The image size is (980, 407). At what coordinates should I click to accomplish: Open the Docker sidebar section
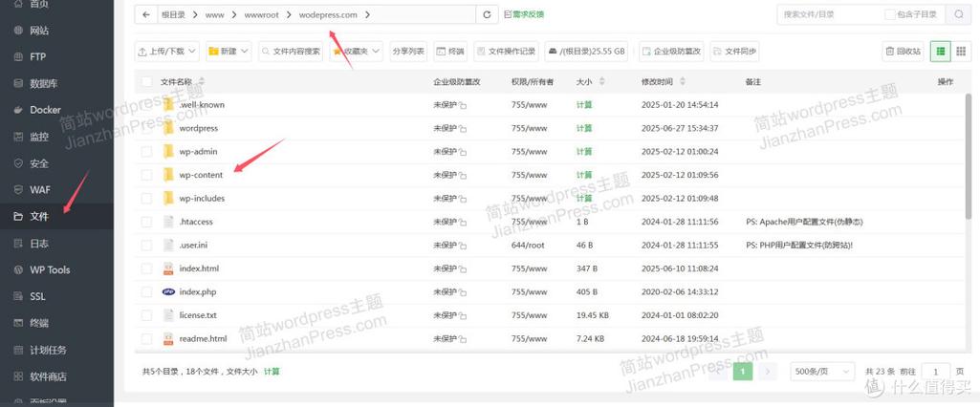click(x=44, y=110)
